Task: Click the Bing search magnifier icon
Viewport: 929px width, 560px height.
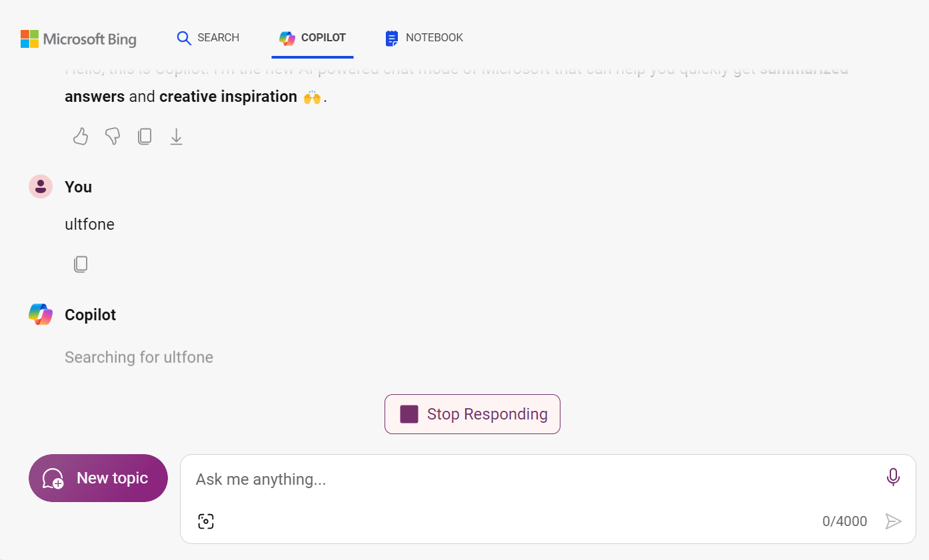Action: tap(184, 38)
